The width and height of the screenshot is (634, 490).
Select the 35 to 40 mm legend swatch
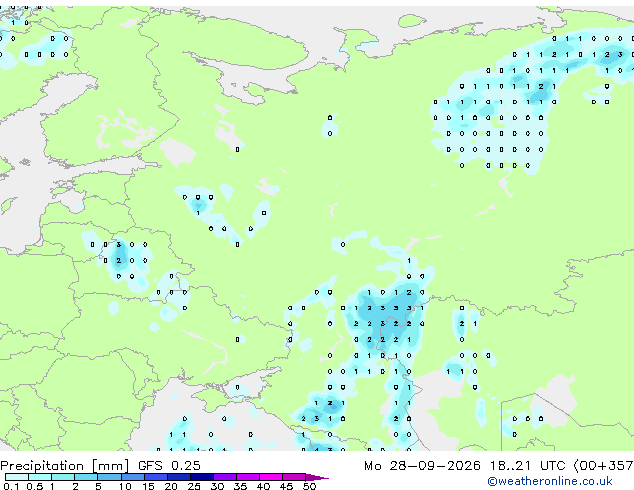[x=248, y=477]
